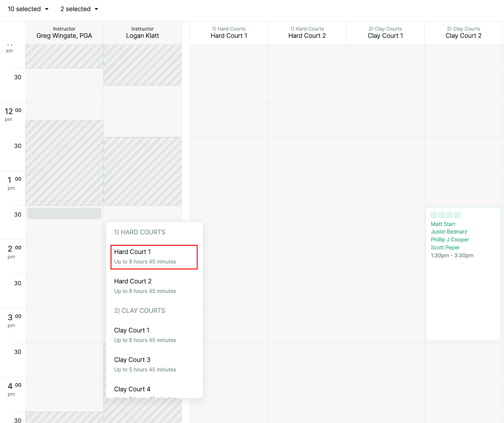This screenshot has width=504, height=423.
Task: Open the 1:30pm - 3:30pm booking time
Action: point(452,255)
